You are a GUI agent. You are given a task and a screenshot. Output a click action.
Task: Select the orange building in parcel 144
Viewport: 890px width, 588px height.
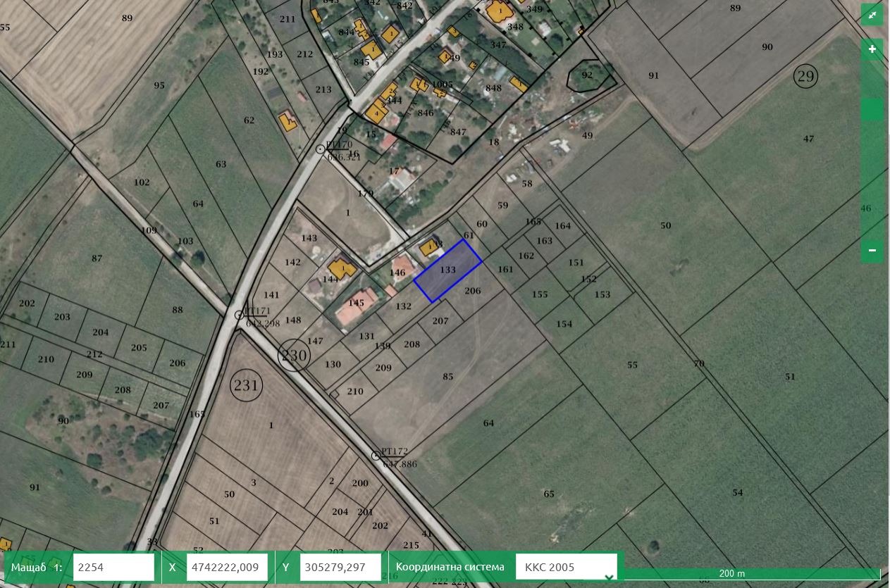(x=342, y=269)
